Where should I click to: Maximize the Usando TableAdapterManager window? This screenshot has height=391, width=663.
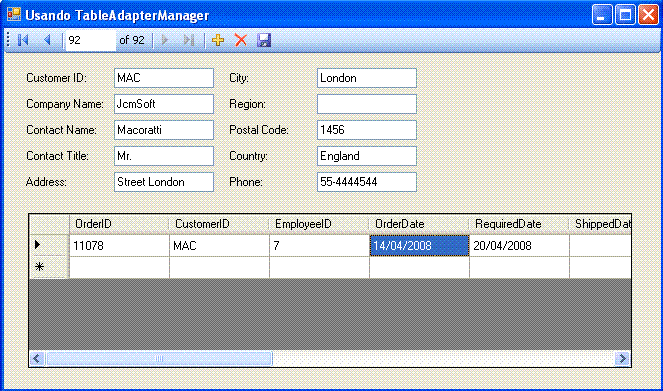pos(625,15)
